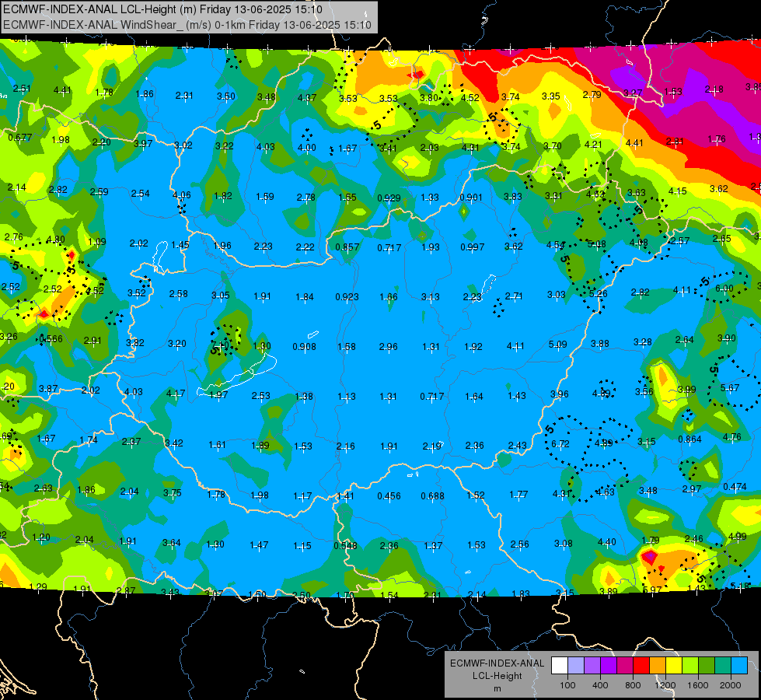Click the wind shear value 2.78
761x700 pixels.
pyautogui.click(x=305, y=197)
